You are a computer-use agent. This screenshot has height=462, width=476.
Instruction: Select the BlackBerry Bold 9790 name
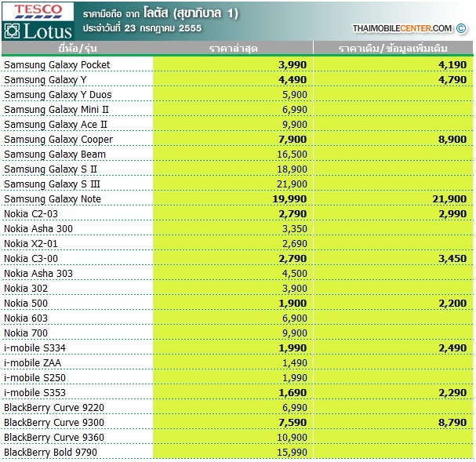point(50,452)
